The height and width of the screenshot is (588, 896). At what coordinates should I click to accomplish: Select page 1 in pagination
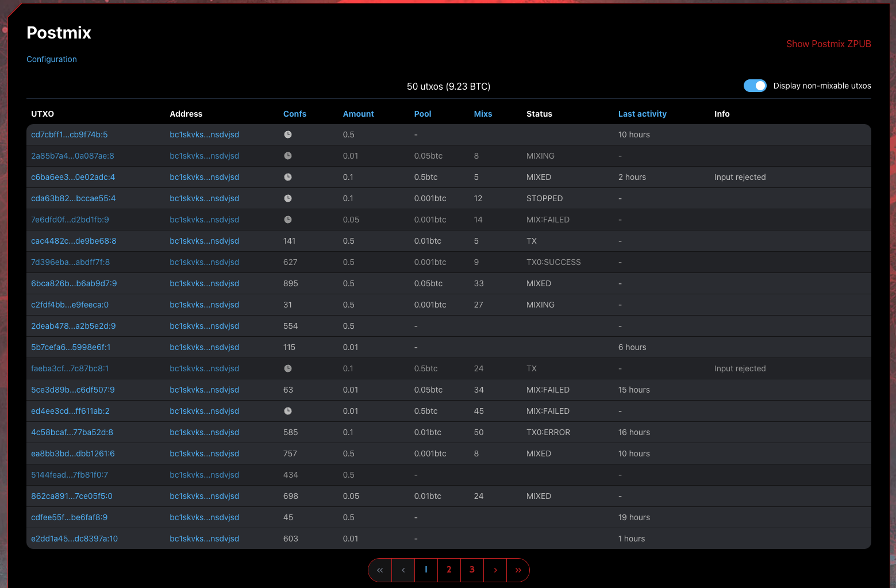[426, 570]
